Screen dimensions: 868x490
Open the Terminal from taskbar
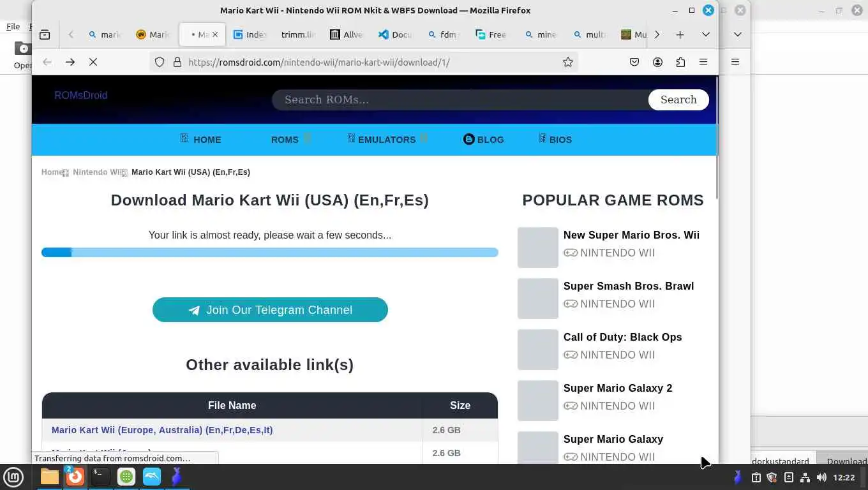coord(100,477)
